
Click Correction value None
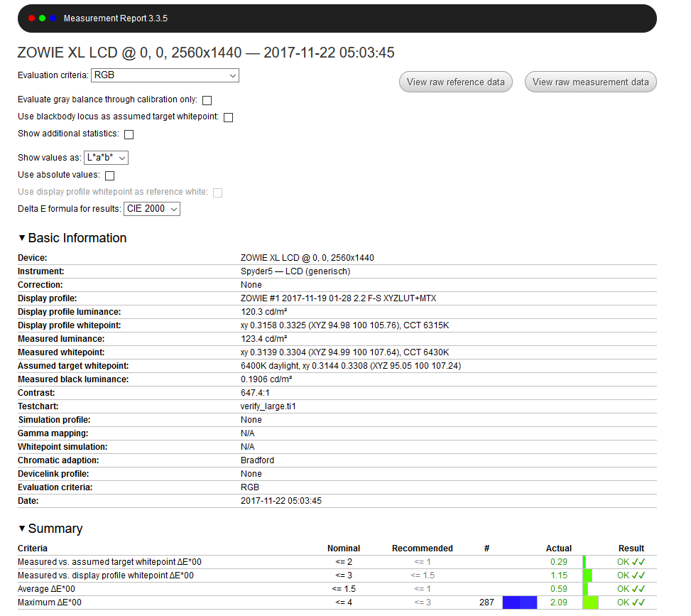click(x=251, y=285)
